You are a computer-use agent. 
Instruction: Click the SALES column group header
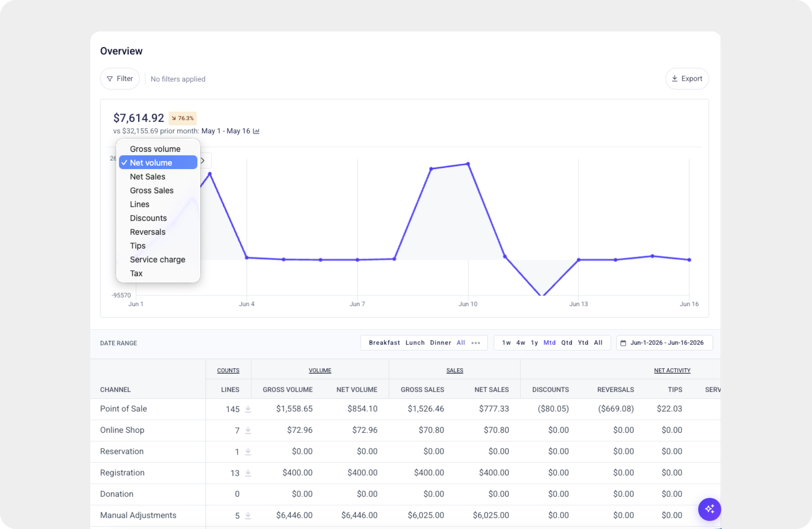[454, 370]
